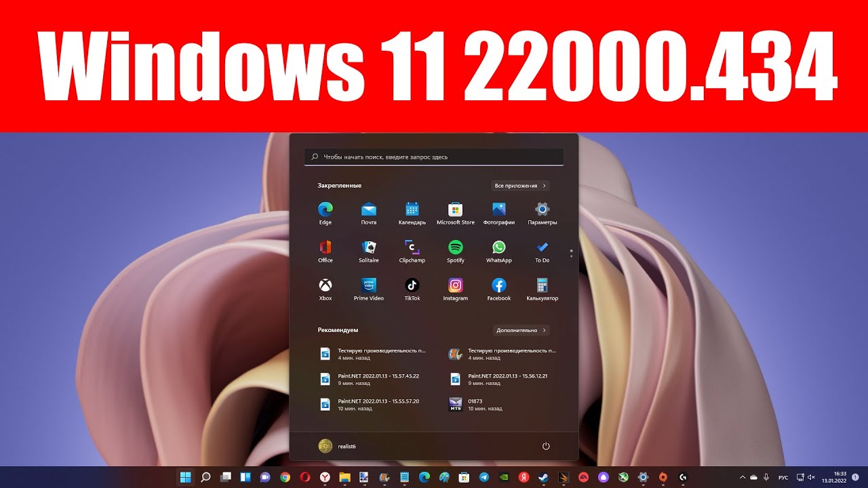Open notification center badge

coord(855,477)
